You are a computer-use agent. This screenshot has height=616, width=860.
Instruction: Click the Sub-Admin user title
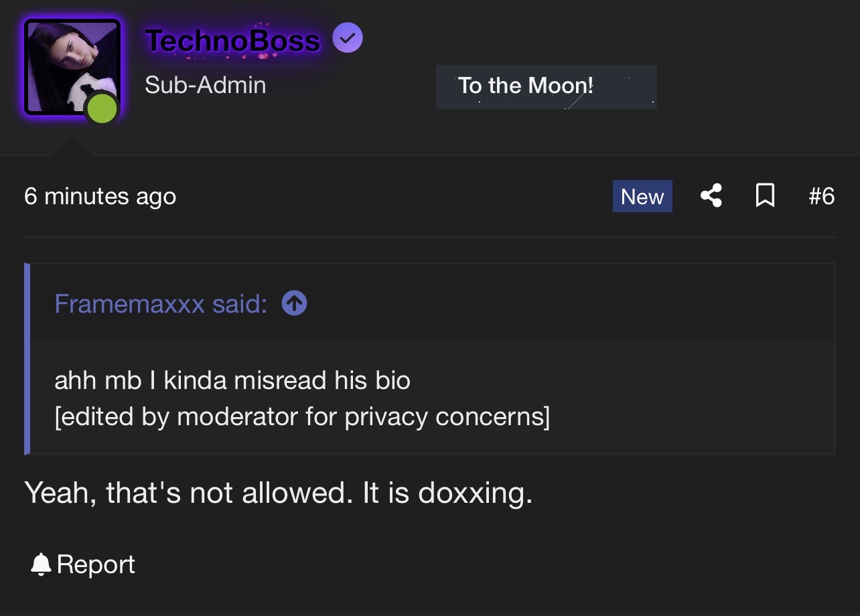pyautogui.click(x=205, y=85)
